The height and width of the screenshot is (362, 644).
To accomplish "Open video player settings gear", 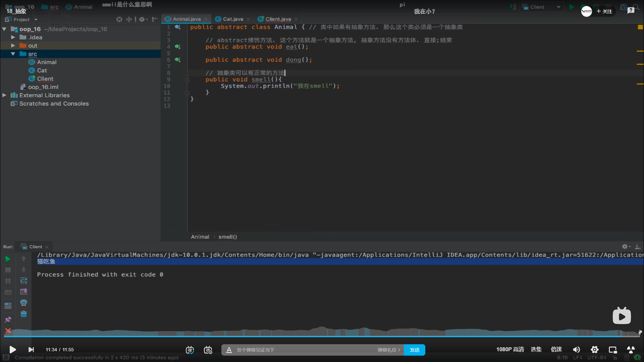I will pos(594,350).
